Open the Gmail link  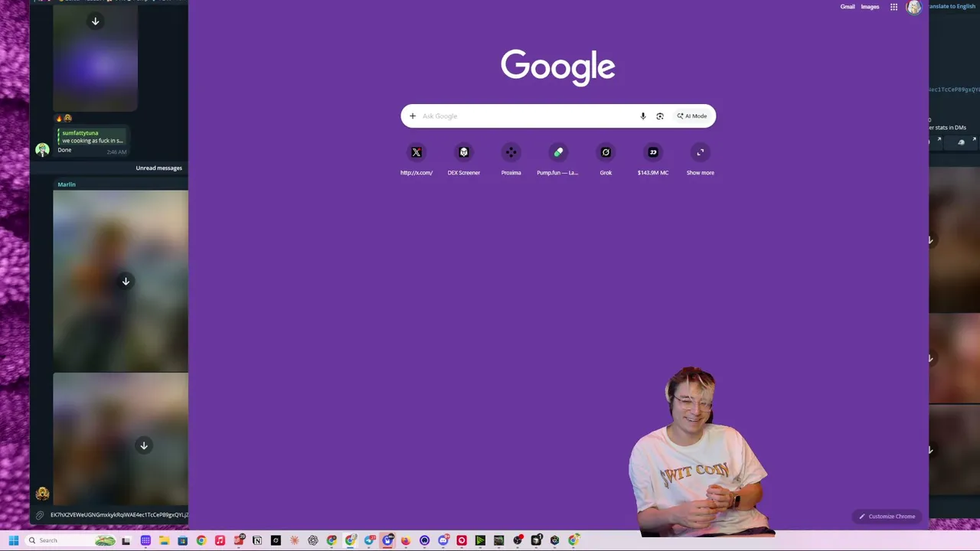click(848, 7)
